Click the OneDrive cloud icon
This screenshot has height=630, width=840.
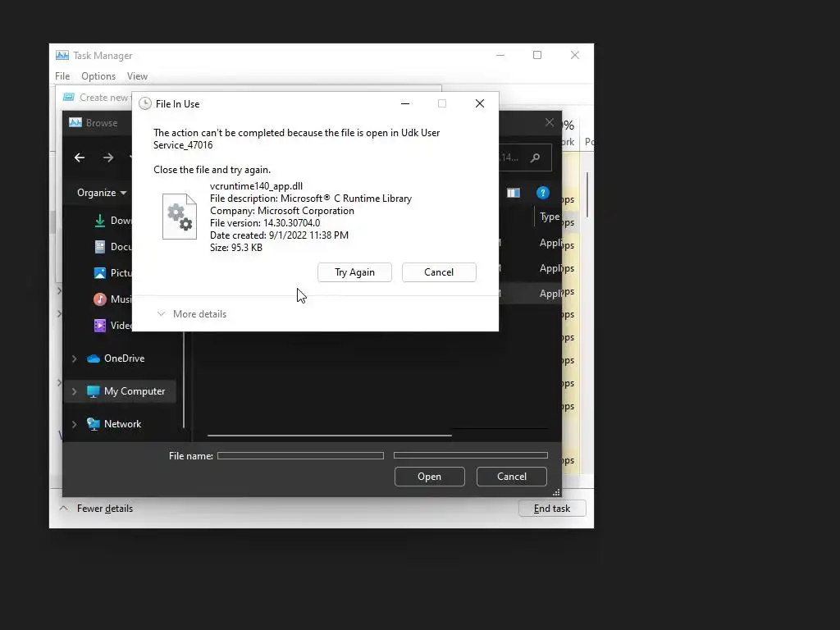tap(94, 358)
